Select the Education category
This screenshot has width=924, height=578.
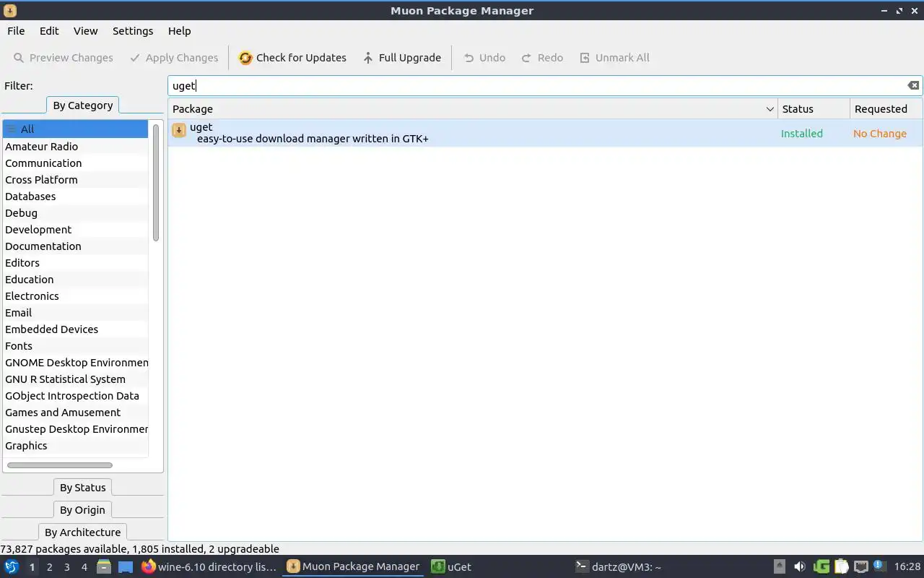tap(75, 280)
